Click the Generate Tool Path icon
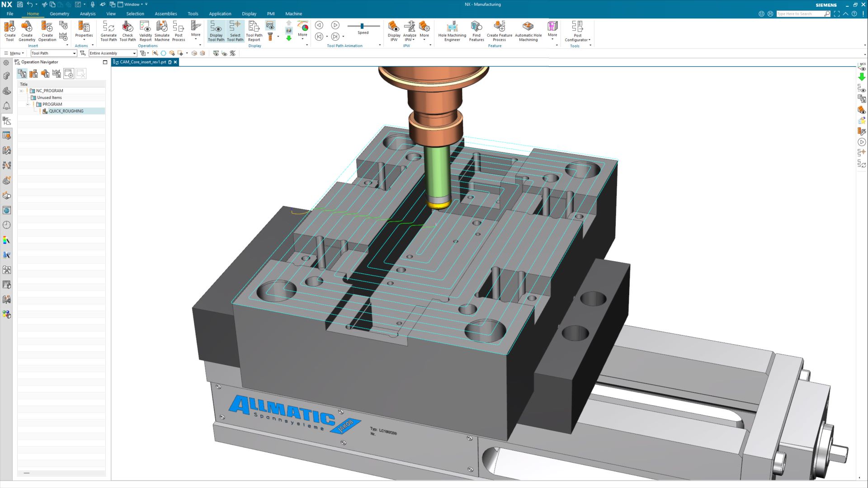 point(108,30)
